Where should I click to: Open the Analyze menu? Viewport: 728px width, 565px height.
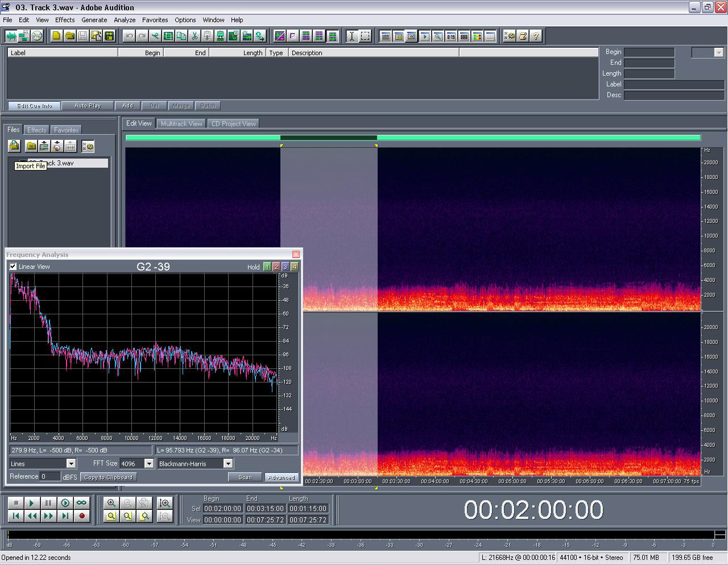(x=125, y=19)
